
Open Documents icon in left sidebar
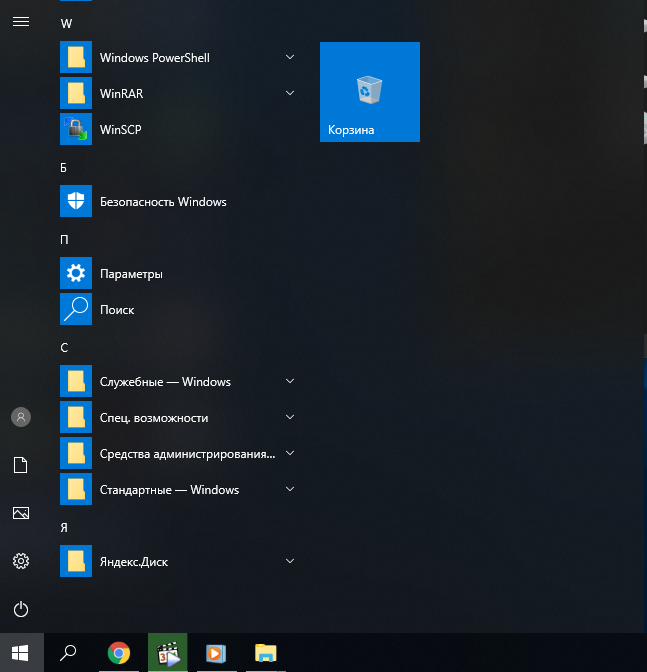pyautogui.click(x=21, y=465)
